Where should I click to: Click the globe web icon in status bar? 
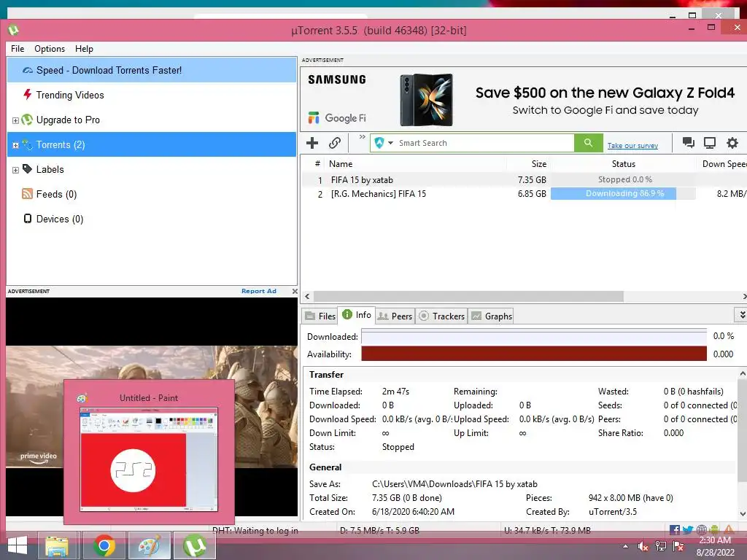click(x=701, y=529)
